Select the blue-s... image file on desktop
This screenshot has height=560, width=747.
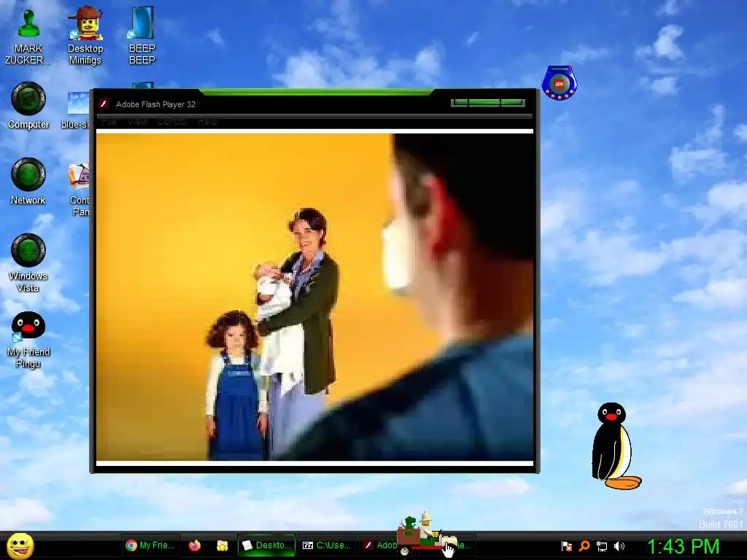pos(77,111)
